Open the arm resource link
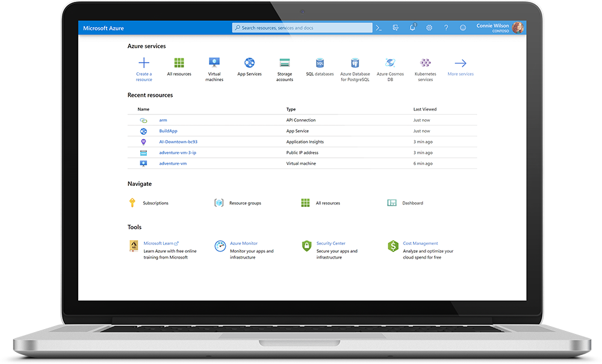Image resolution: width=602 pixels, height=364 pixels. click(163, 120)
